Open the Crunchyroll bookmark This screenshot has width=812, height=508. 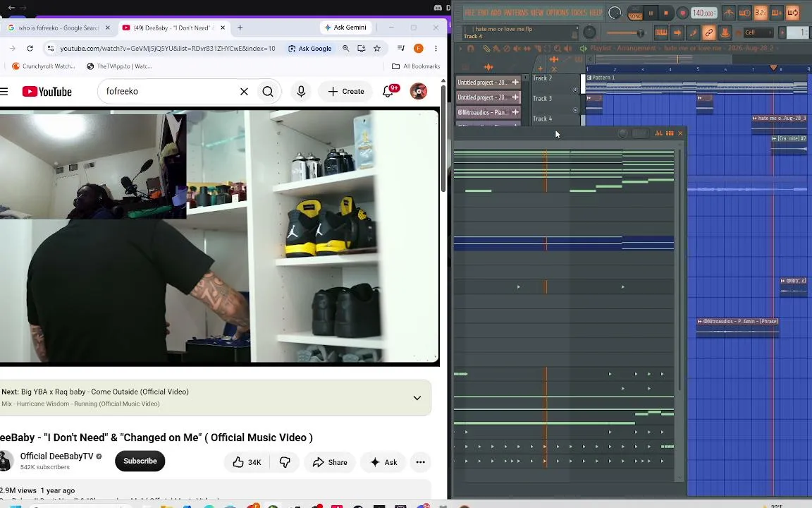[x=44, y=66]
